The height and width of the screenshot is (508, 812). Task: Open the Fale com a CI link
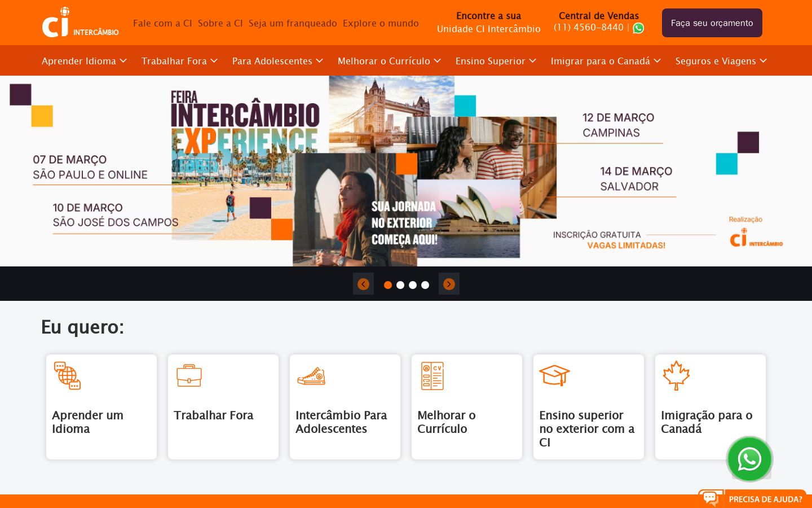pos(162,23)
